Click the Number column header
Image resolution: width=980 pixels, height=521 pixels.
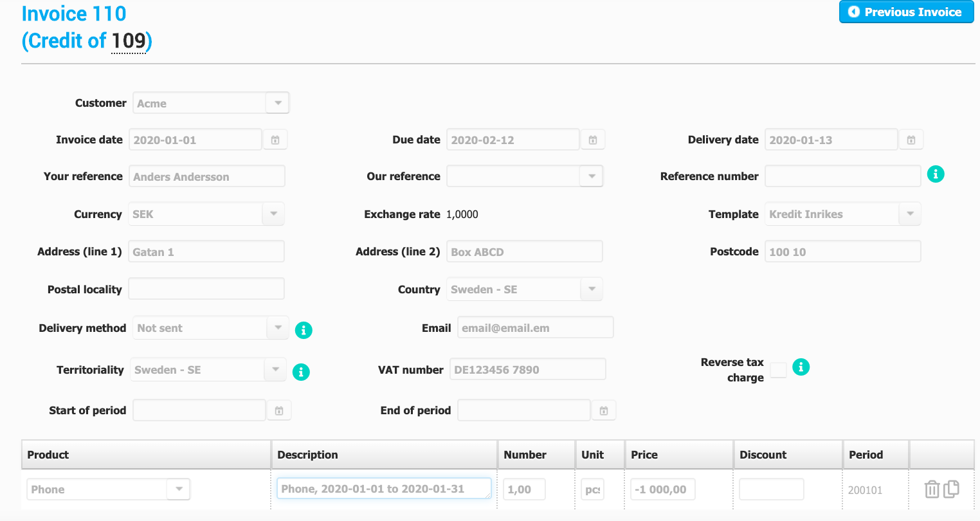536,455
